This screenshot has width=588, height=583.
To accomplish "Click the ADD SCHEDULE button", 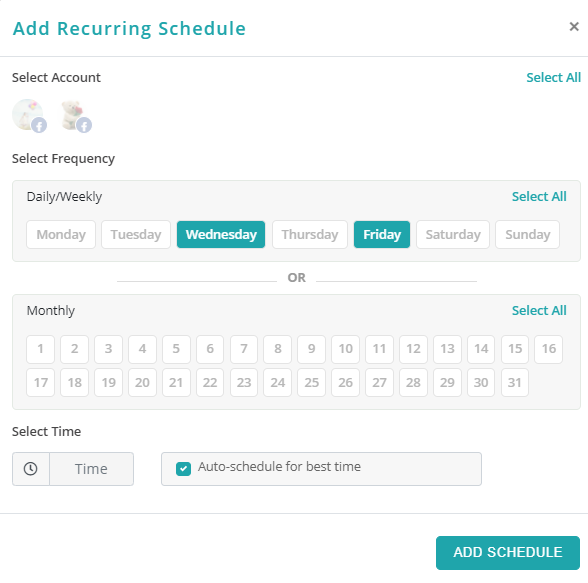I will 508,552.
